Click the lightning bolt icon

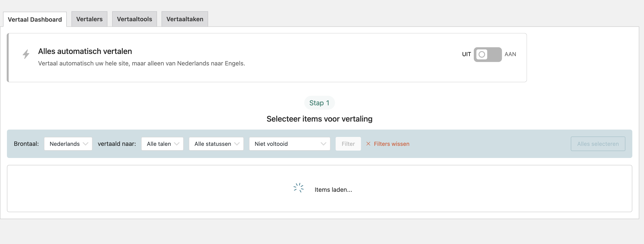(26, 54)
